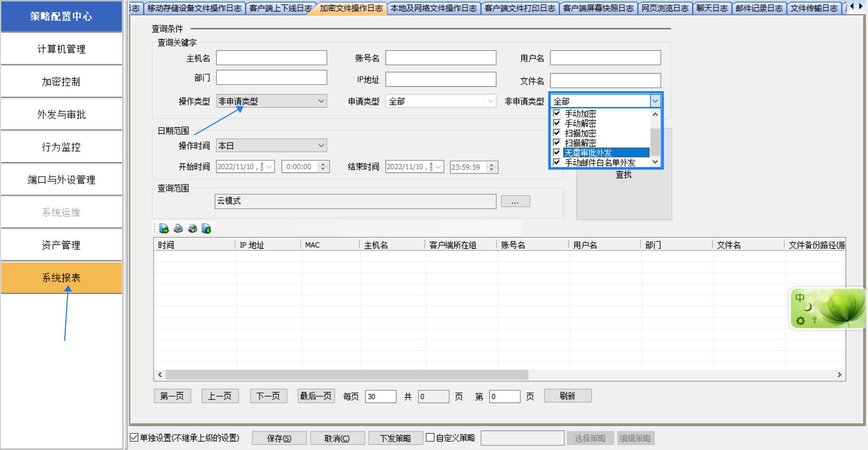The image size is (868, 450).
Task: Collapse the 非申请类型 dropdown list
Action: 655,101
